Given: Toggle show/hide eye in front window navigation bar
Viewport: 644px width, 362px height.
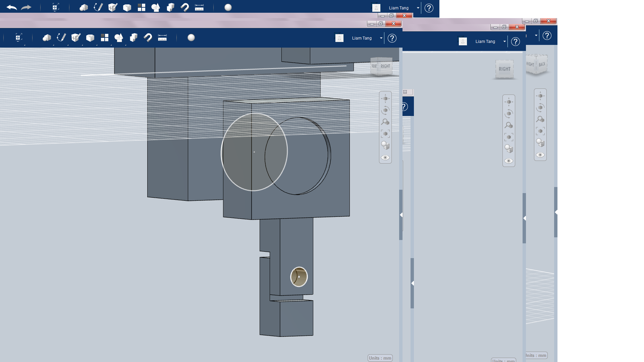Looking at the screenshot, I should click(385, 158).
